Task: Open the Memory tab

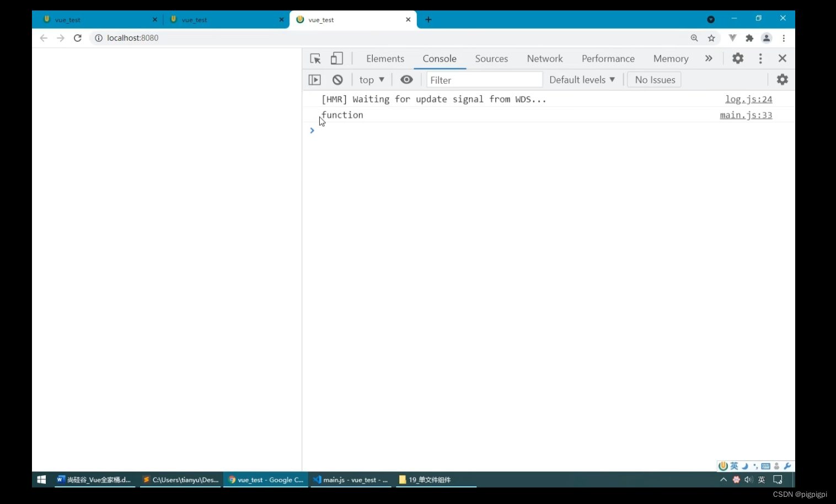Action: point(671,58)
